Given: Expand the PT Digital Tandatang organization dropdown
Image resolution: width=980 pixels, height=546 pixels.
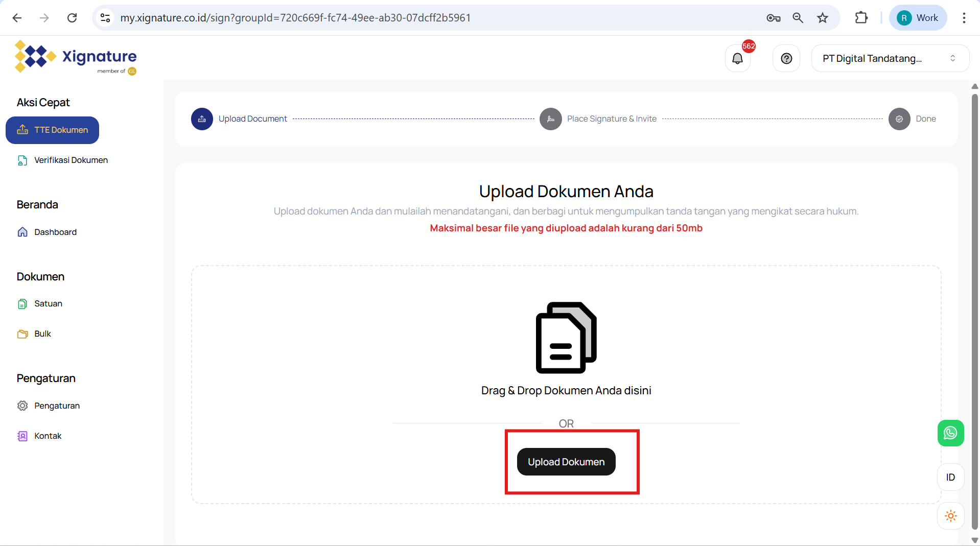Looking at the screenshot, I should pos(890,59).
